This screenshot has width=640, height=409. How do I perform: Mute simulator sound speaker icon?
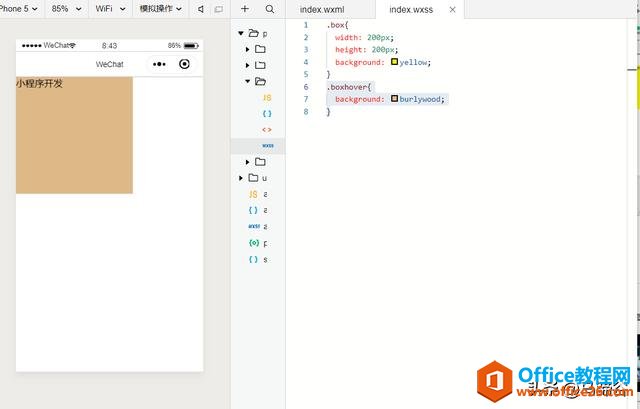[x=200, y=9]
